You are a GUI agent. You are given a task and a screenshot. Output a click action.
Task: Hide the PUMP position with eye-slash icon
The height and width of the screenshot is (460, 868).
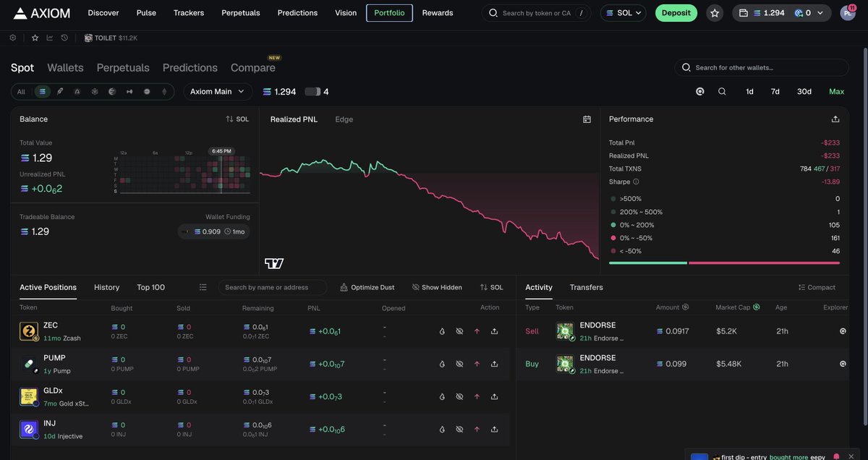[459, 364]
